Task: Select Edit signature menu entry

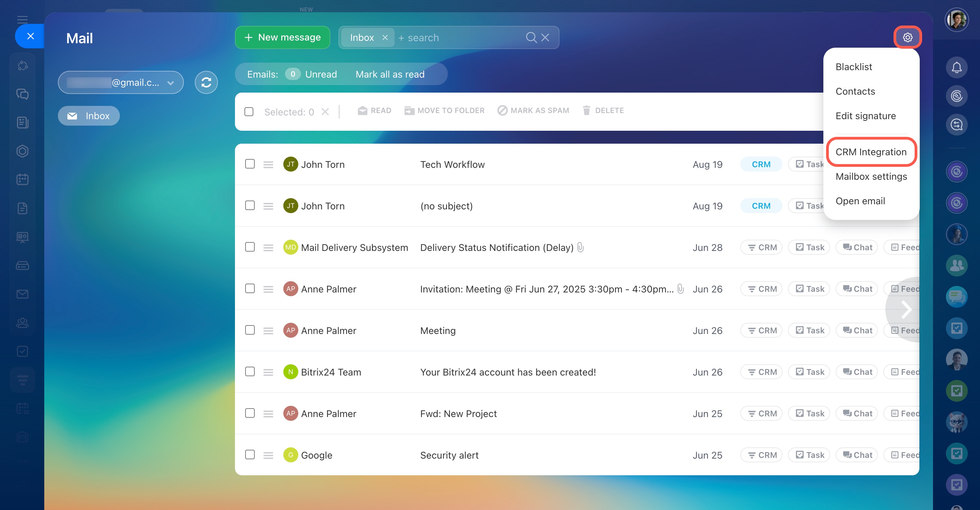Action: pos(865,116)
